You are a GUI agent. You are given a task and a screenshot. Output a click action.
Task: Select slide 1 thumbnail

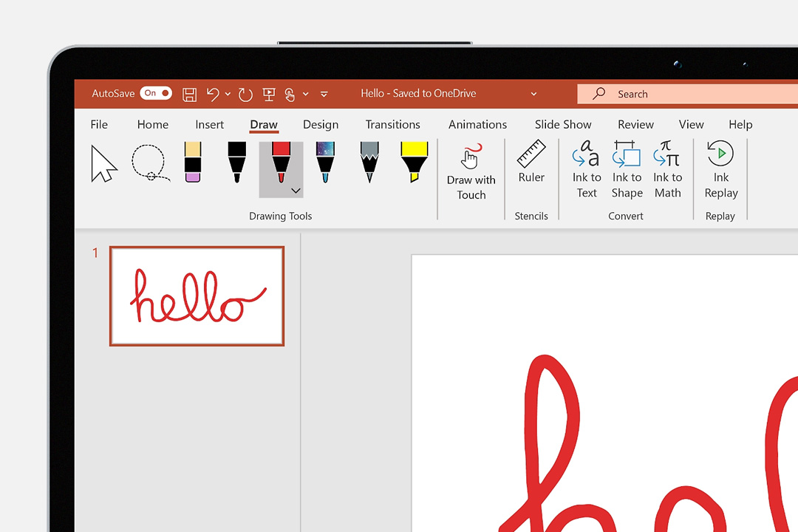tap(197, 296)
